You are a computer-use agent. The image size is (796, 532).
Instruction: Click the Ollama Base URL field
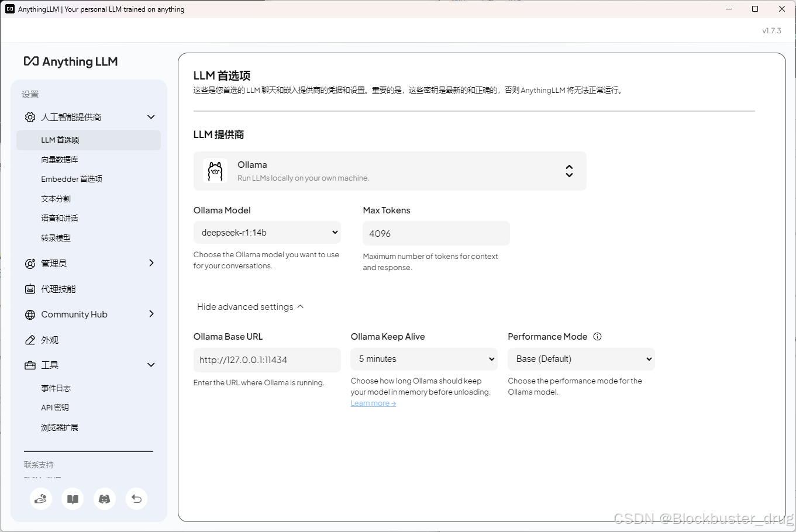(267, 360)
